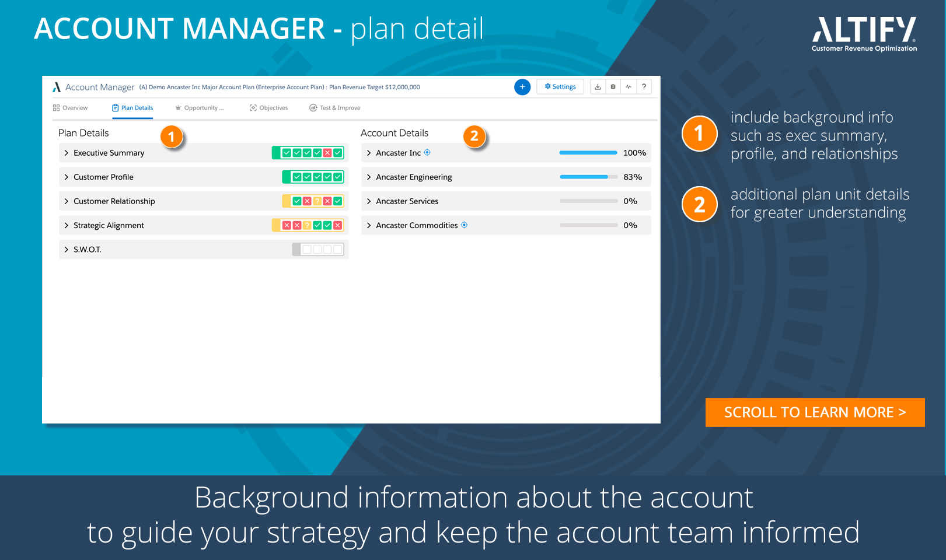Viewport: 946px width, 560px height.
Task: Toggle the first green checkmark on Executive Summary
Action: coord(287,153)
